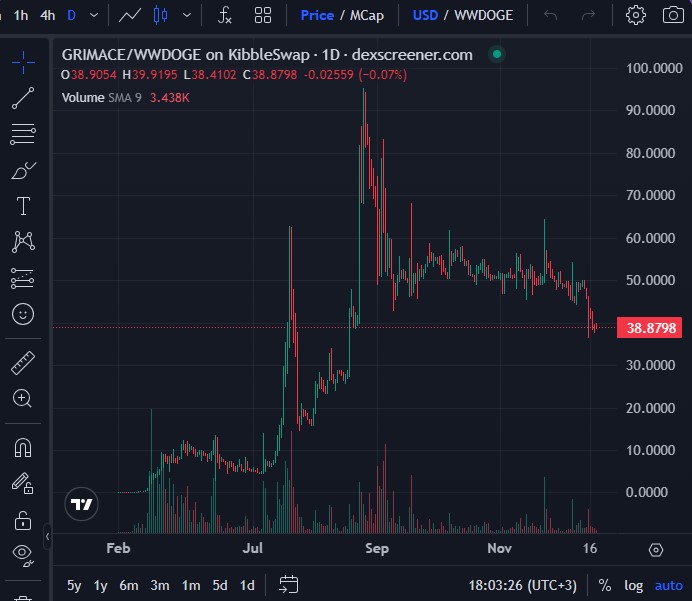Screen dimensions: 692x601
Task: Hide all drawings with eye icon
Action: click(23, 554)
